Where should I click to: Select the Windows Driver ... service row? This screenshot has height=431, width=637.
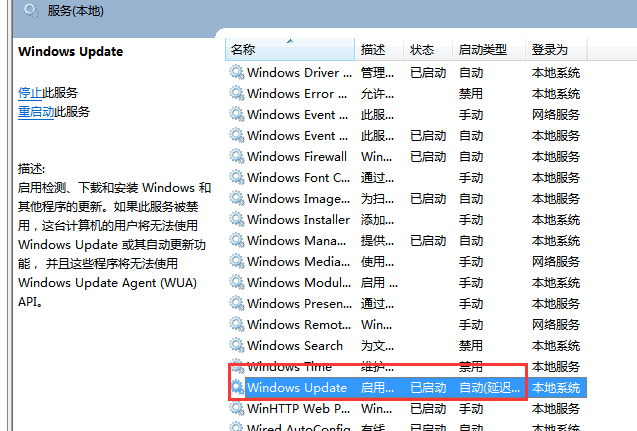click(406, 73)
